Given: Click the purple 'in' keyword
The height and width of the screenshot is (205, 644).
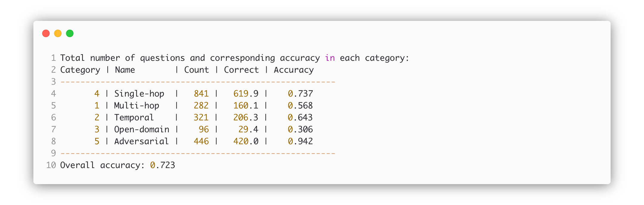Looking at the screenshot, I should click(x=330, y=58).
